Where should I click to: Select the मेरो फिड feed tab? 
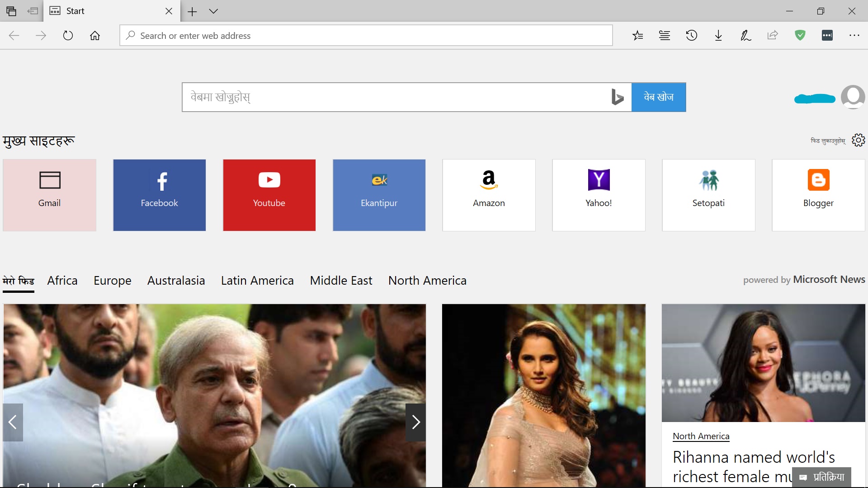19,281
